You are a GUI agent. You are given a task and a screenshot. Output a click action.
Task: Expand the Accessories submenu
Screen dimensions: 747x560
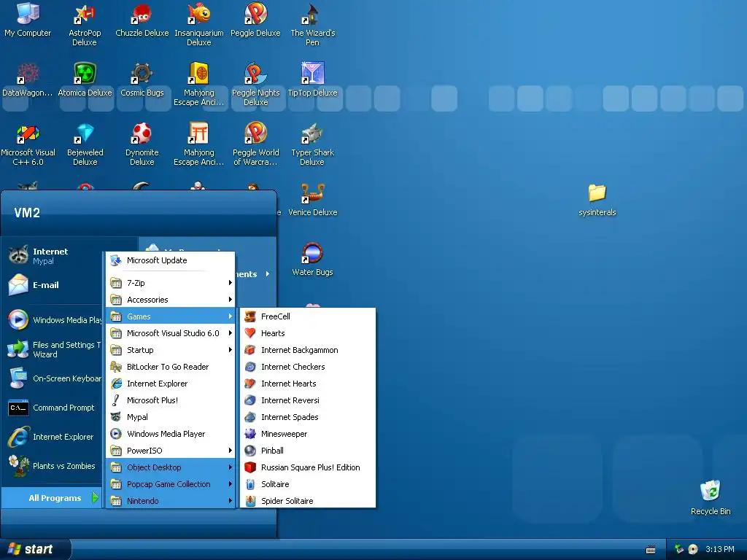(x=171, y=300)
